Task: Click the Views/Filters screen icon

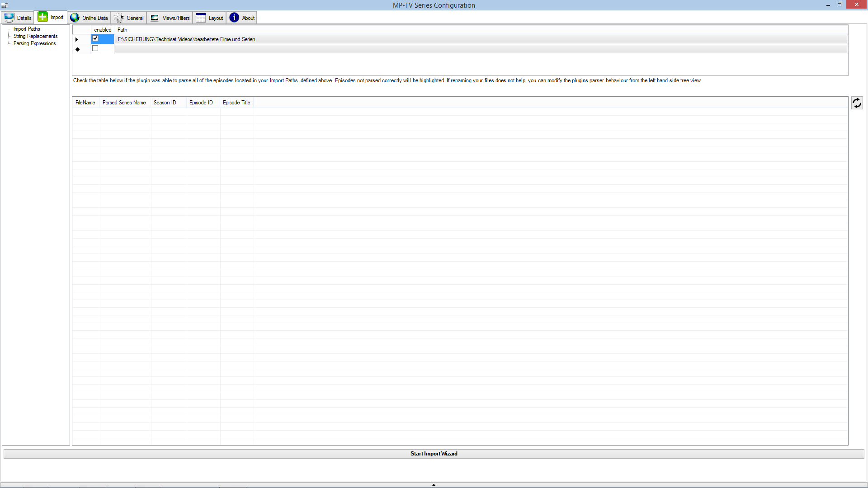Action: point(155,18)
